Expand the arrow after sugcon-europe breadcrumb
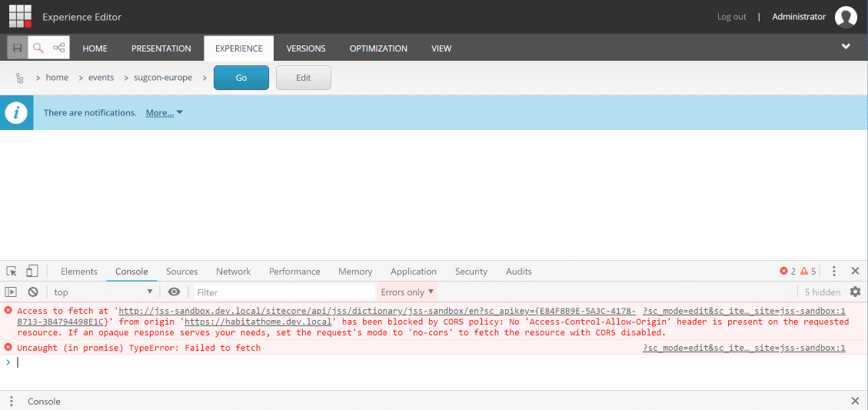Screen dimensions: 868x410 (x=204, y=78)
